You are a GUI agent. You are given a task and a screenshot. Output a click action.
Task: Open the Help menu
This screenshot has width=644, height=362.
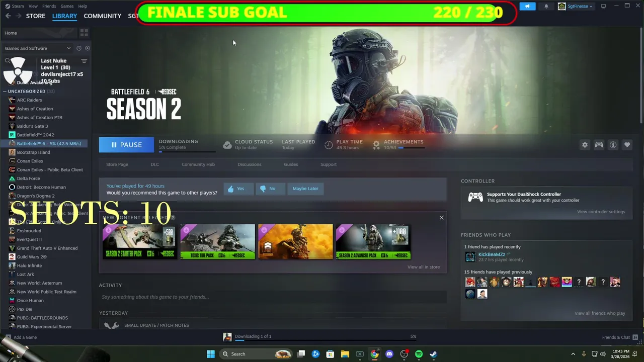tap(83, 6)
